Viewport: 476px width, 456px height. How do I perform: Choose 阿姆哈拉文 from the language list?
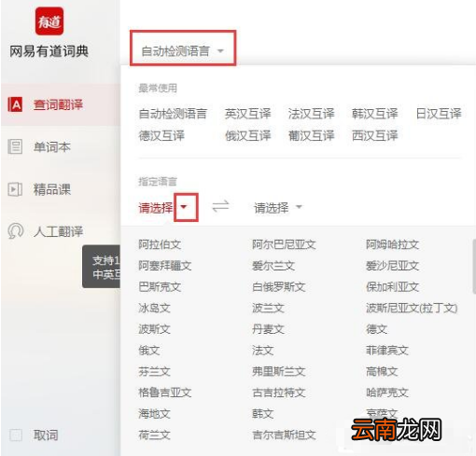tap(392, 244)
